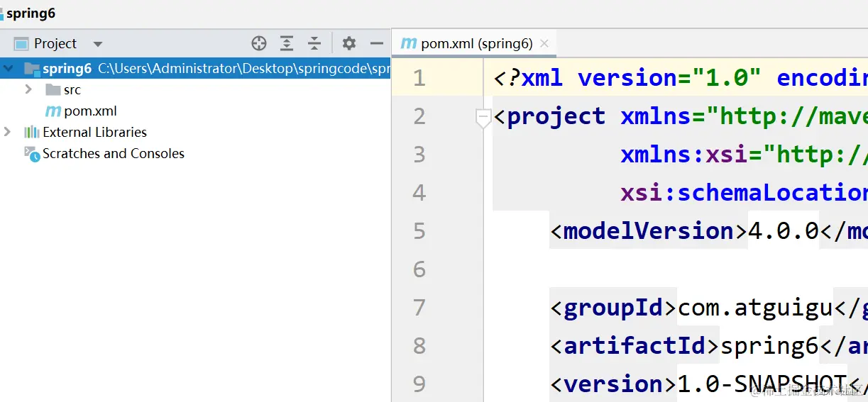This screenshot has width=868, height=402.
Task: Click the Project panel title label
Action: (55, 43)
